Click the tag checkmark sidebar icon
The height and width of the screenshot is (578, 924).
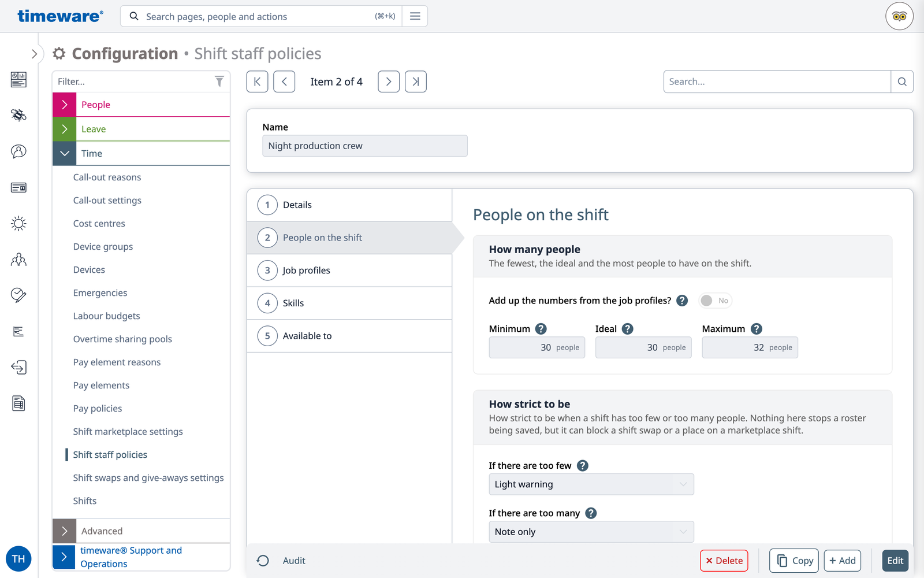tap(18, 295)
